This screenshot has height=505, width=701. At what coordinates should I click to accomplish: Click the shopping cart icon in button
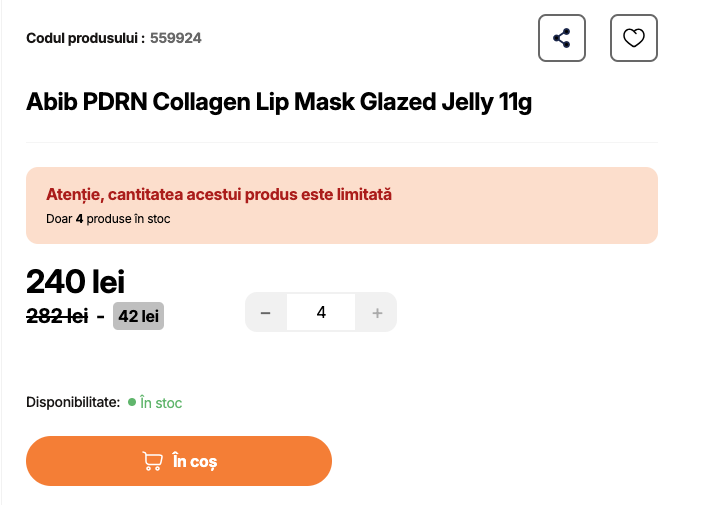[152, 461]
